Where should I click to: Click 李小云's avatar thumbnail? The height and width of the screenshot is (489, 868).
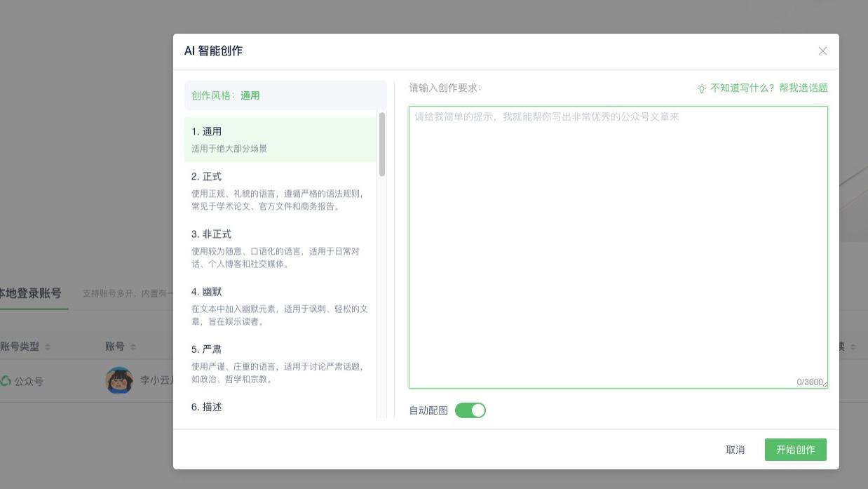(x=119, y=381)
